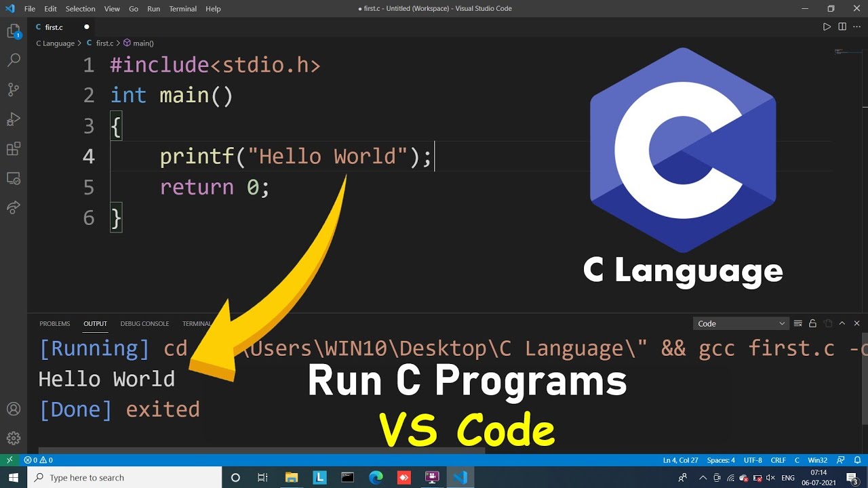Open the Manage gear menu
868x488 pixels.
tap(14, 439)
